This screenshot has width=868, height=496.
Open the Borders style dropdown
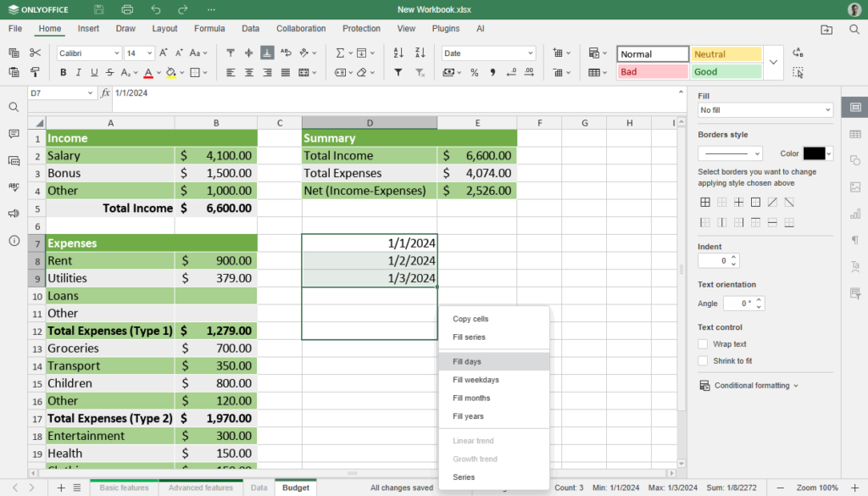729,153
